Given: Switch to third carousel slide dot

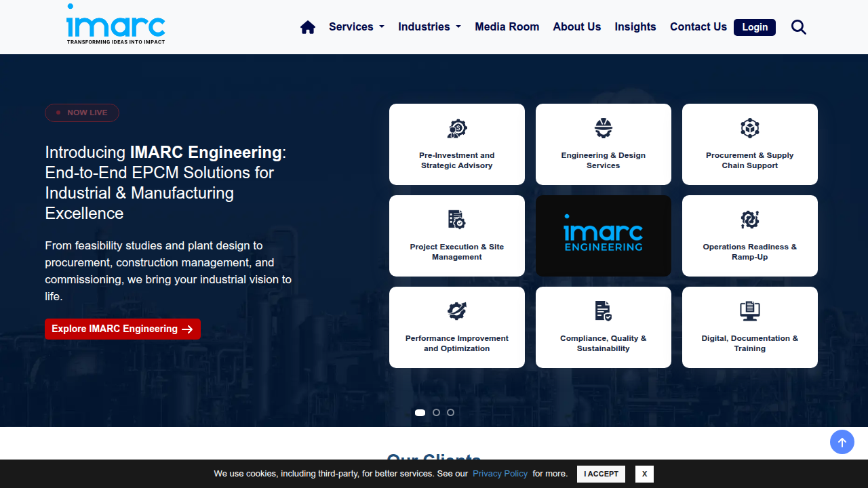Looking at the screenshot, I should click(450, 412).
